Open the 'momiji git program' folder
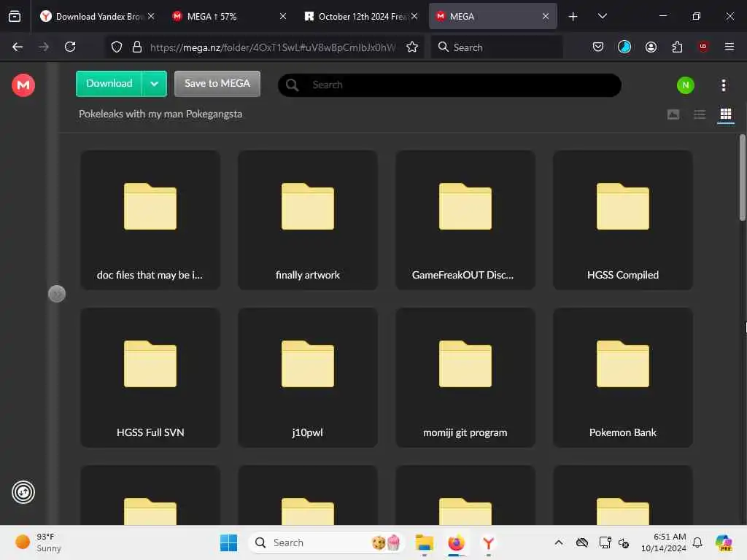747x560 pixels. click(465, 378)
